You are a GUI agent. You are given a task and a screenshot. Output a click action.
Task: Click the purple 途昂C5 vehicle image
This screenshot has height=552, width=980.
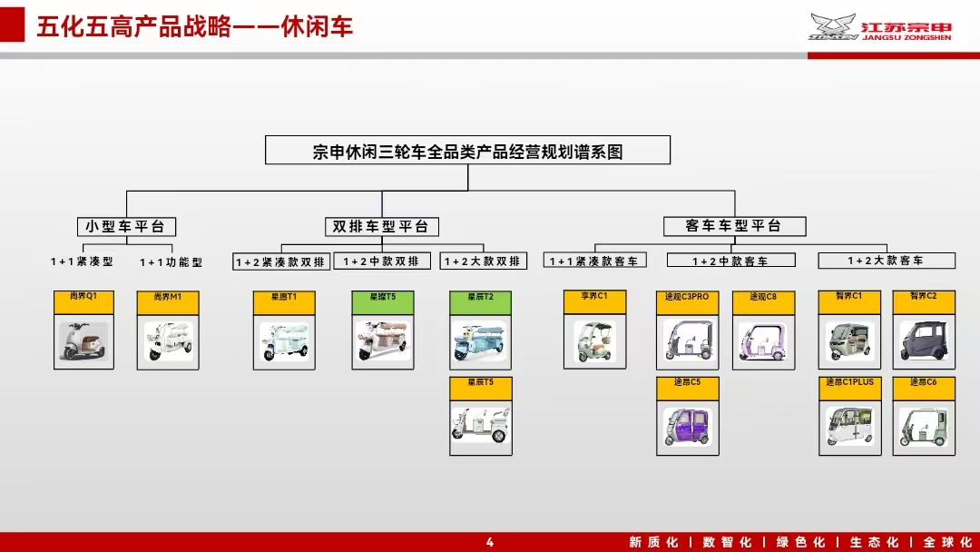688,427
